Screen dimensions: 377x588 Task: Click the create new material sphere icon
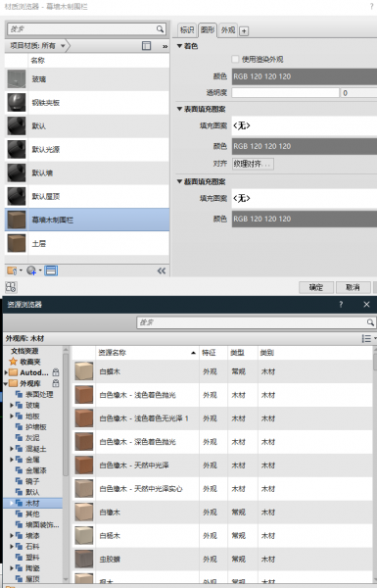(32, 270)
